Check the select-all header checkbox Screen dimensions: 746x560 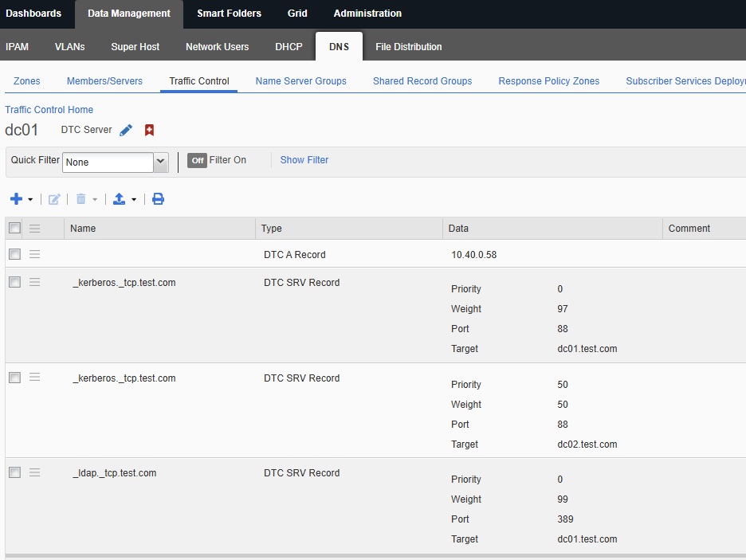15,228
